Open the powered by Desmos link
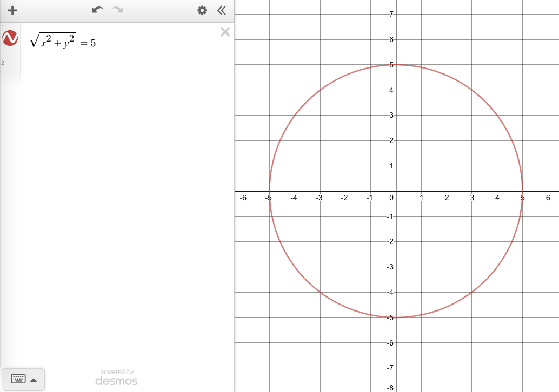Image resolution: width=559 pixels, height=392 pixels. [116, 377]
